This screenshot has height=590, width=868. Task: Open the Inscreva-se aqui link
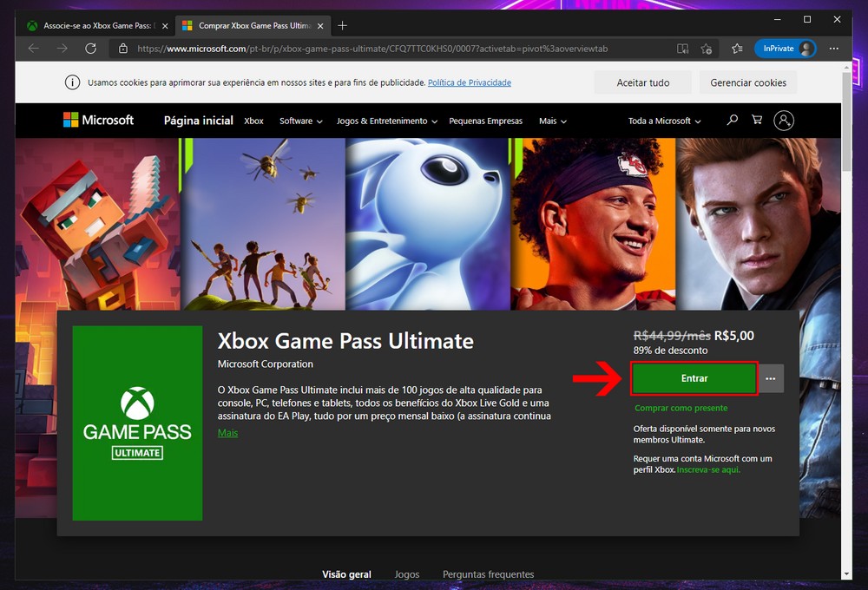point(708,470)
